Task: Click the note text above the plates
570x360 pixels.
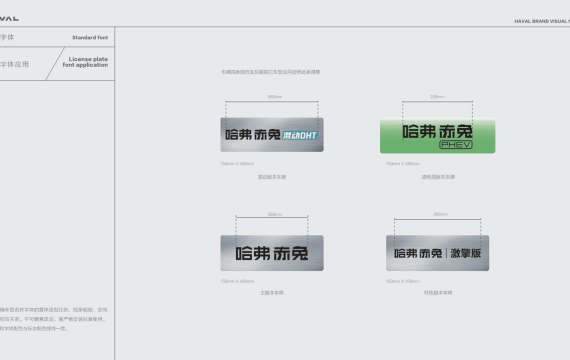Action: click(271, 72)
